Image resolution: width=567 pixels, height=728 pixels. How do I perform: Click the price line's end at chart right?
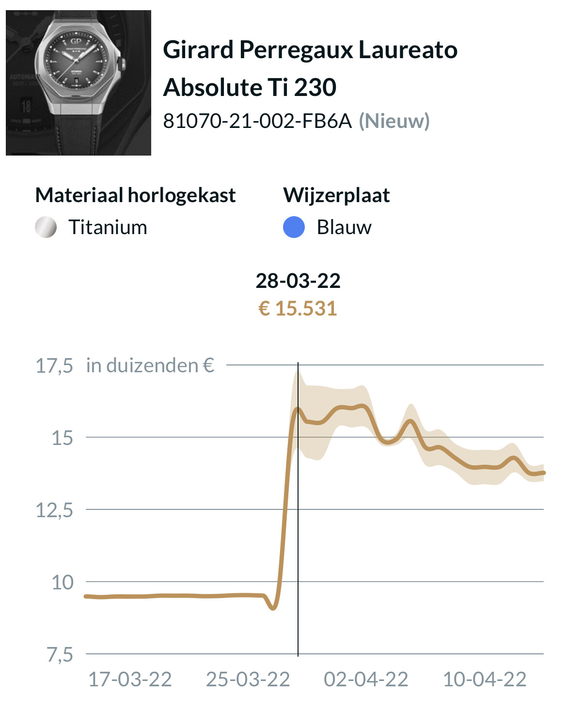(543, 473)
